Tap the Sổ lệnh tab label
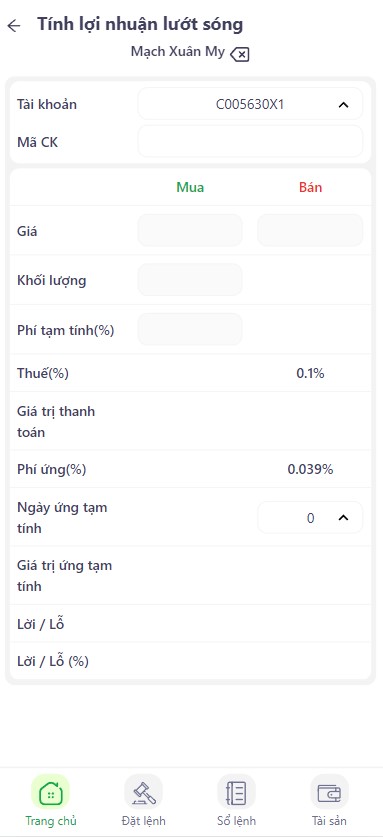The width and height of the screenshot is (383, 837). coord(236,820)
